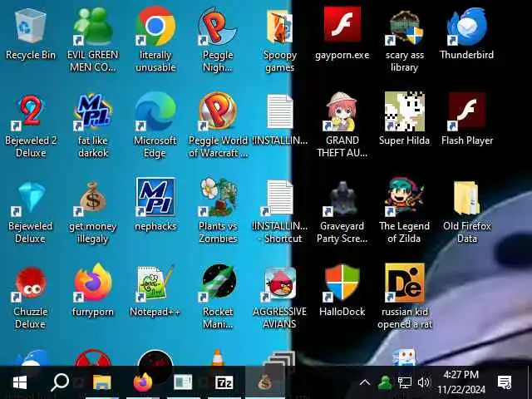Open the AGGRESSIVE AVIANS angry bird icon

[279, 283]
